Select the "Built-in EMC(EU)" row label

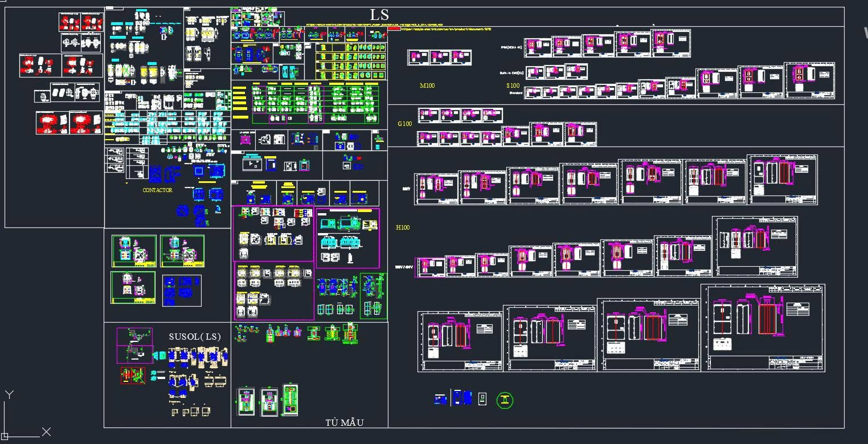tap(511, 72)
